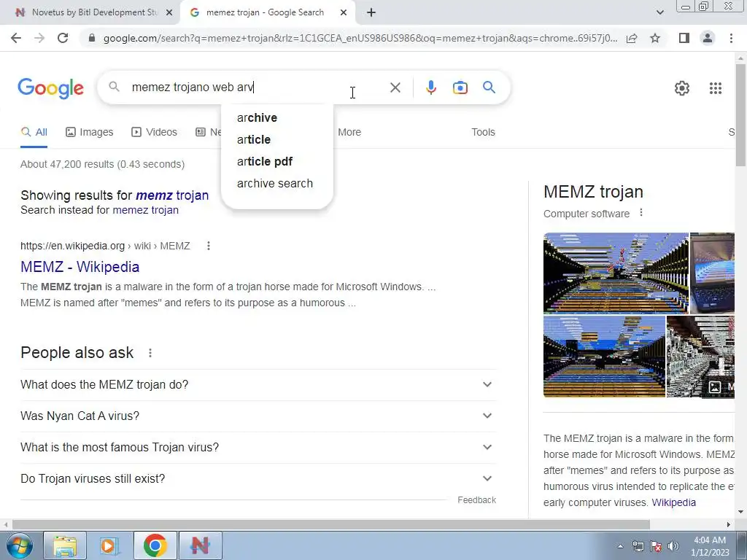Switch to Novetus browser tab

pos(90,13)
